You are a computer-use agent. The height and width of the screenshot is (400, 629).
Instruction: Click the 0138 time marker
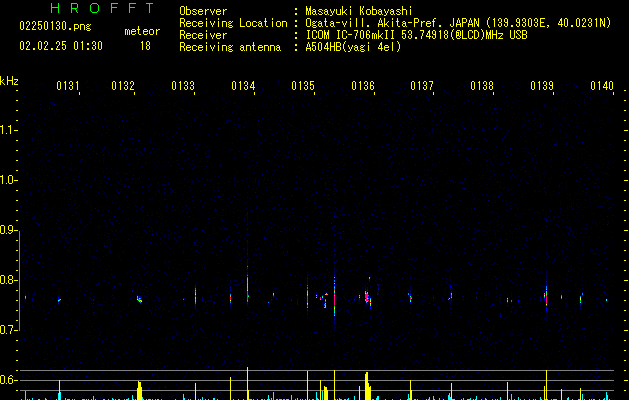[x=482, y=86]
